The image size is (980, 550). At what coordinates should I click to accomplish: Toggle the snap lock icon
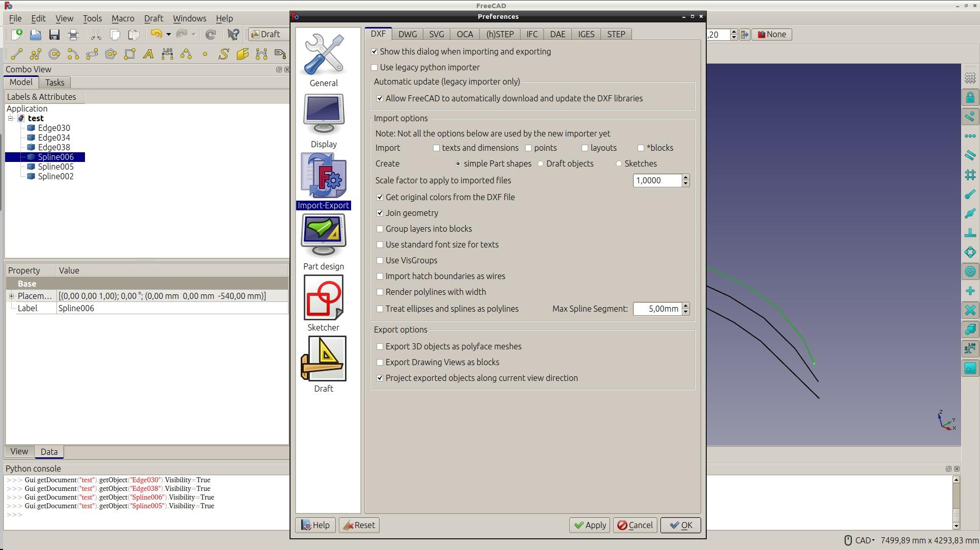pyautogui.click(x=970, y=97)
